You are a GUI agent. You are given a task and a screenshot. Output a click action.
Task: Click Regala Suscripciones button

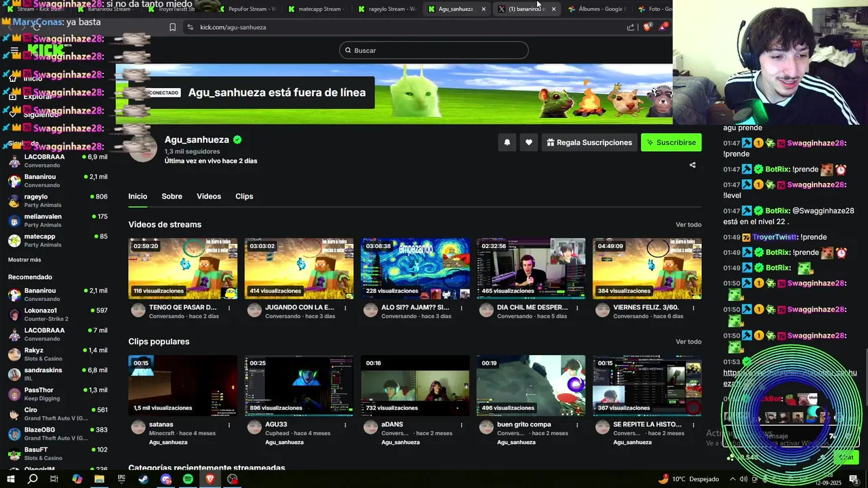pyautogui.click(x=589, y=142)
